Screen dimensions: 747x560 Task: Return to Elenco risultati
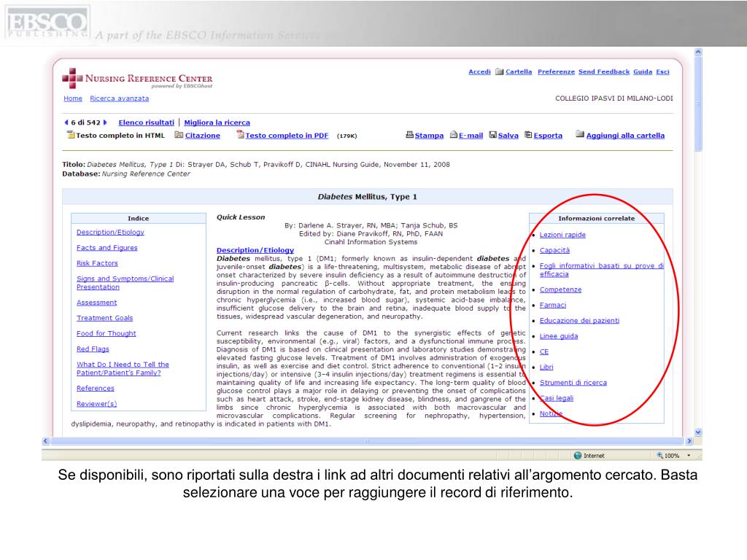pyautogui.click(x=146, y=122)
